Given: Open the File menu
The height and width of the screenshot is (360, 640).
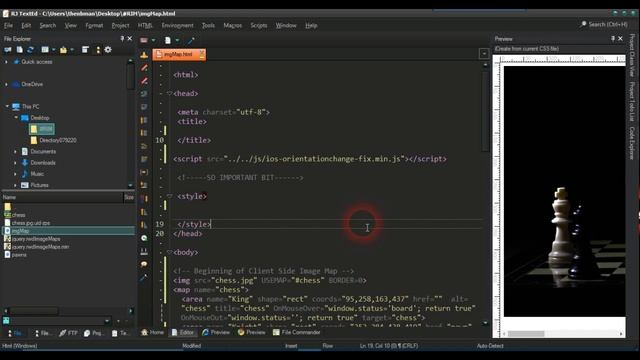Looking at the screenshot, I should tap(8, 25).
